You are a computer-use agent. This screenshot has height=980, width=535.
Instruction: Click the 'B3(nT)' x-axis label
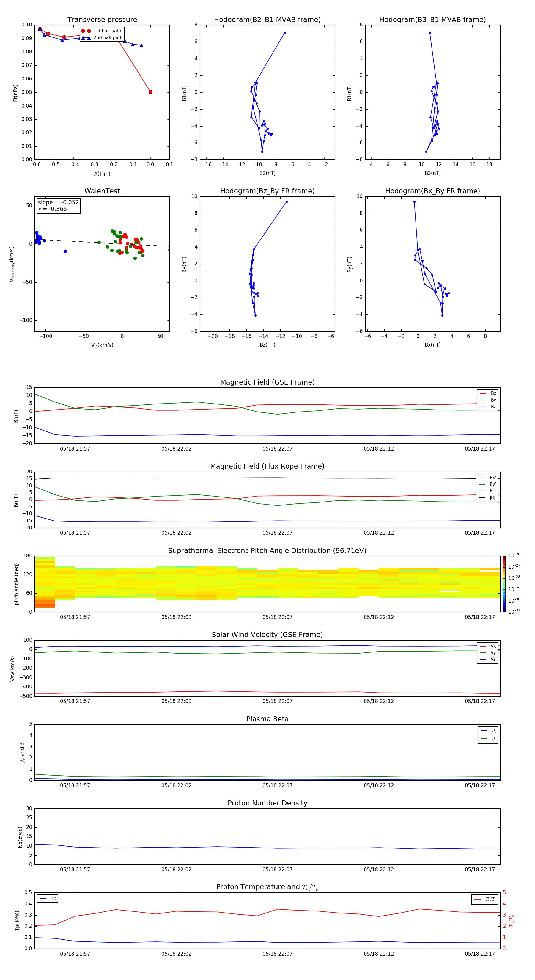pos(432,173)
